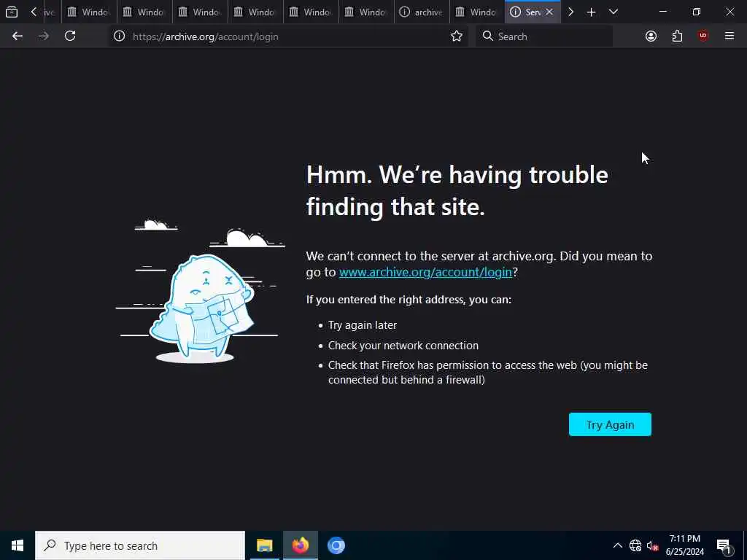The height and width of the screenshot is (560, 747).
Task: Click the uBlock Origin shield icon
Action: (x=703, y=36)
